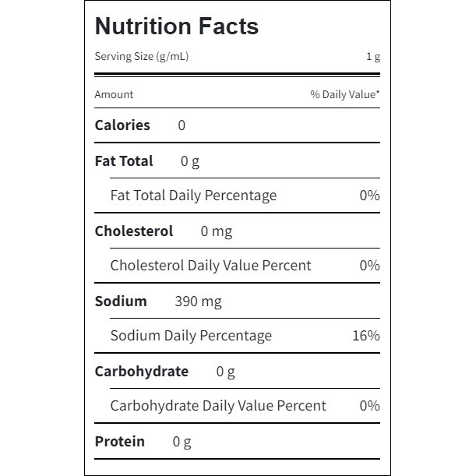Click the Sodium label
Viewport: 476px width, 476px height.
[121, 301]
